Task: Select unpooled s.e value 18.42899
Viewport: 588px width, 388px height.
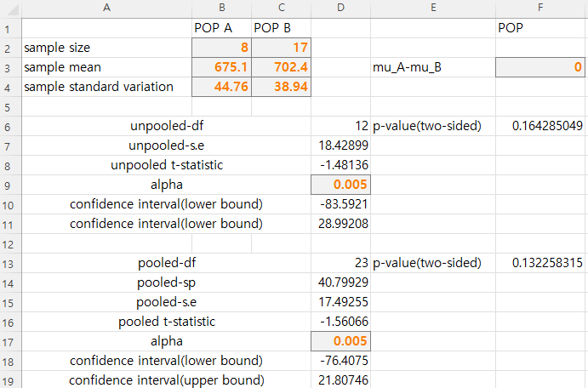Action: pyautogui.click(x=341, y=145)
